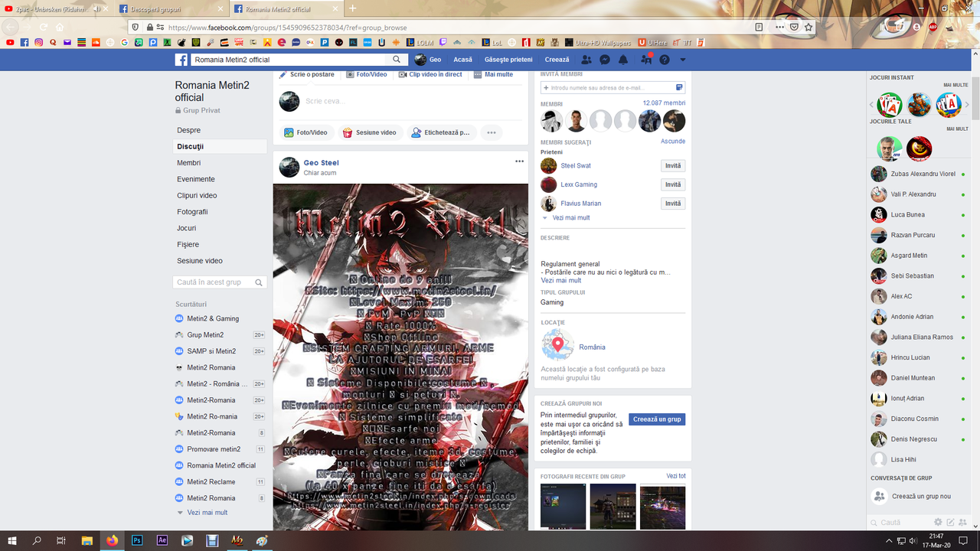Open the Promovare metin2 shortcut
Viewport: 980px width, 551px height.
pyautogui.click(x=214, y=449)
